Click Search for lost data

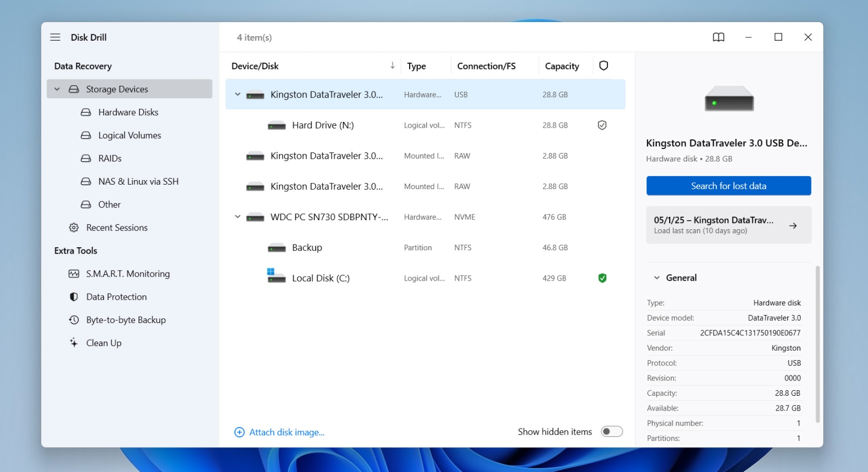pyautogui.click(x=728, y=186)
